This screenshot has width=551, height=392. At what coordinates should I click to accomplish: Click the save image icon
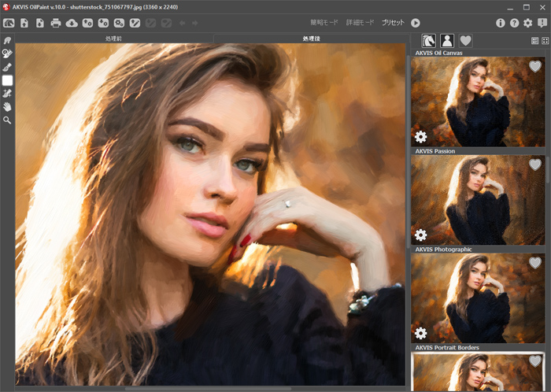[40, 23]
